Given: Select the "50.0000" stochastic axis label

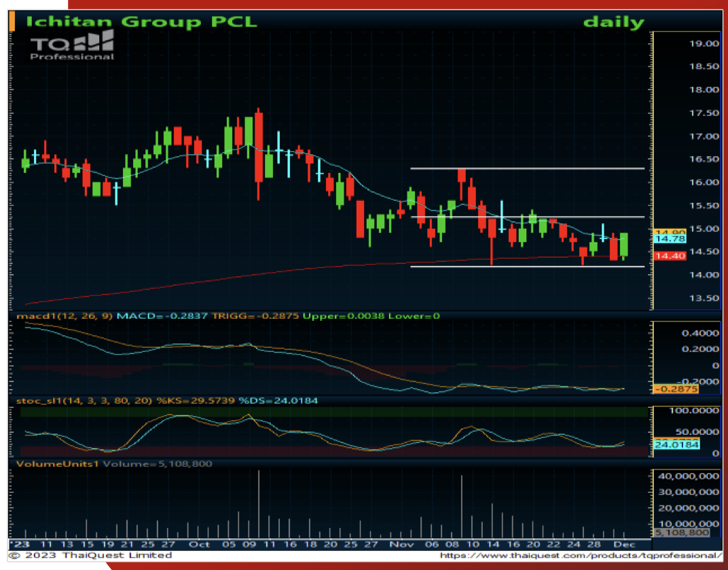Looking at the screenshot, I should pos(699,432).
